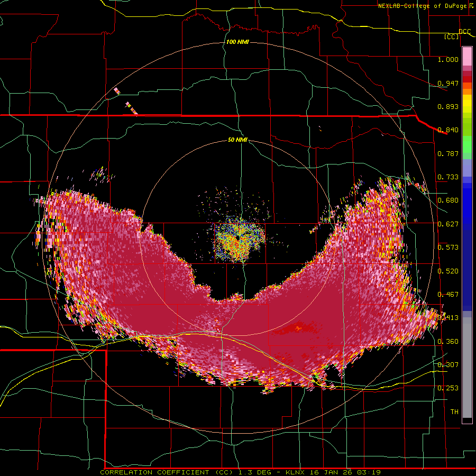Select the 0.467 scale value

tap(448, 295)
